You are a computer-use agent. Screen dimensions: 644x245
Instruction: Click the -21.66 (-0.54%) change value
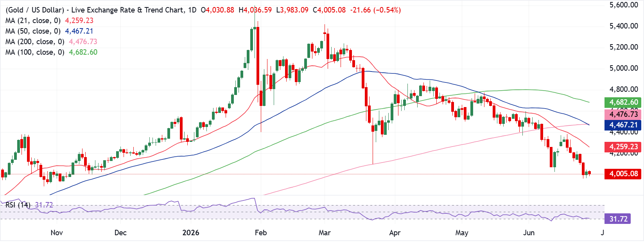tap(375, 10)
